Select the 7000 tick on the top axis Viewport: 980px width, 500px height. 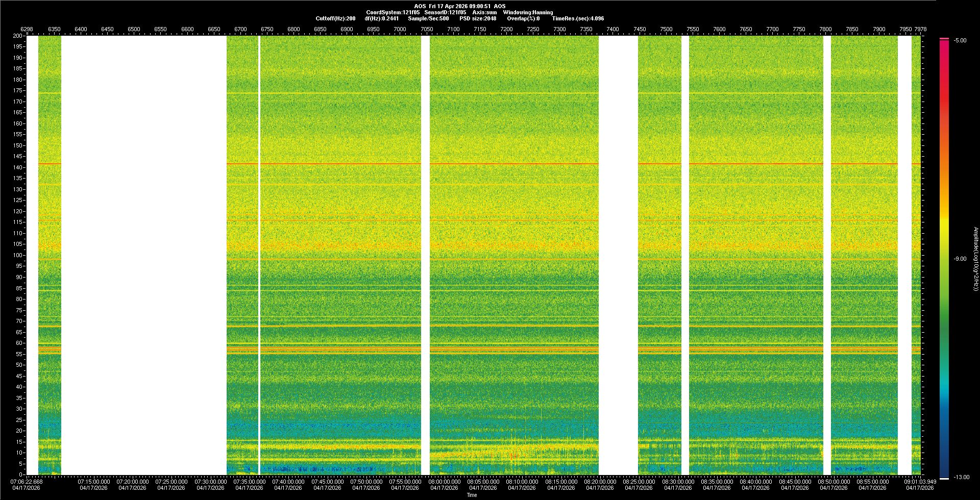click(x=400, y=29)
